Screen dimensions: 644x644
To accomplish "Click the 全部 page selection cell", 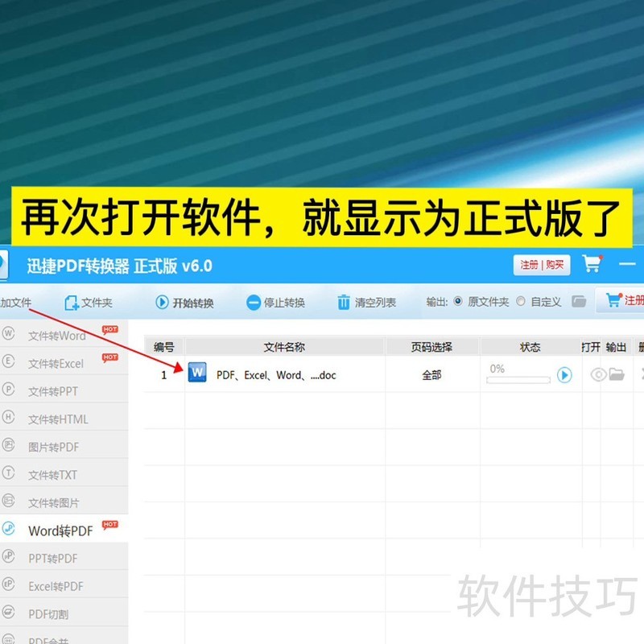I will pyautogui.click(x=431, y=375).
